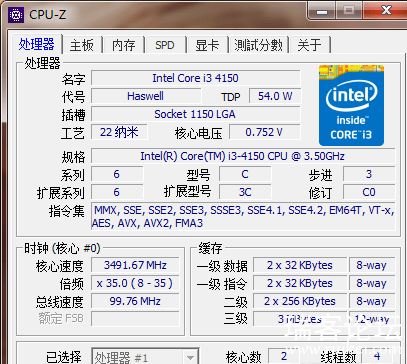Select the SPD tab

[x=165, y=45]
